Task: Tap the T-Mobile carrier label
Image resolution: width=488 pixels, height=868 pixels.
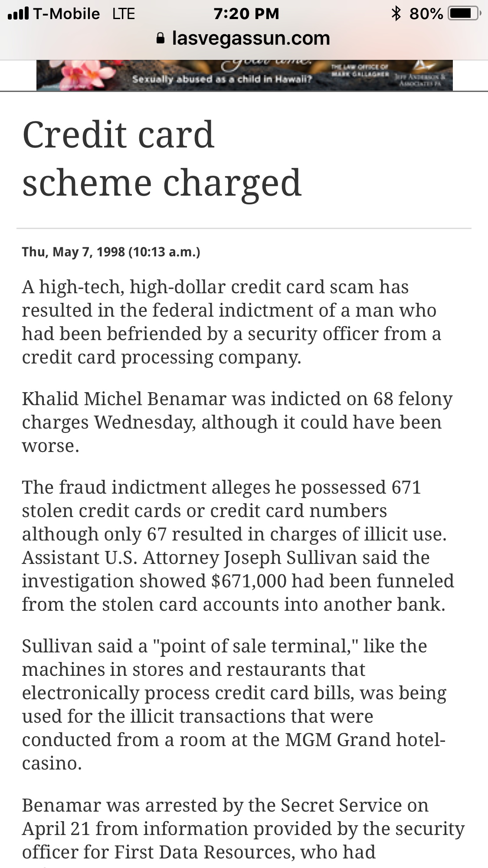Action: (x=67, y=14)
